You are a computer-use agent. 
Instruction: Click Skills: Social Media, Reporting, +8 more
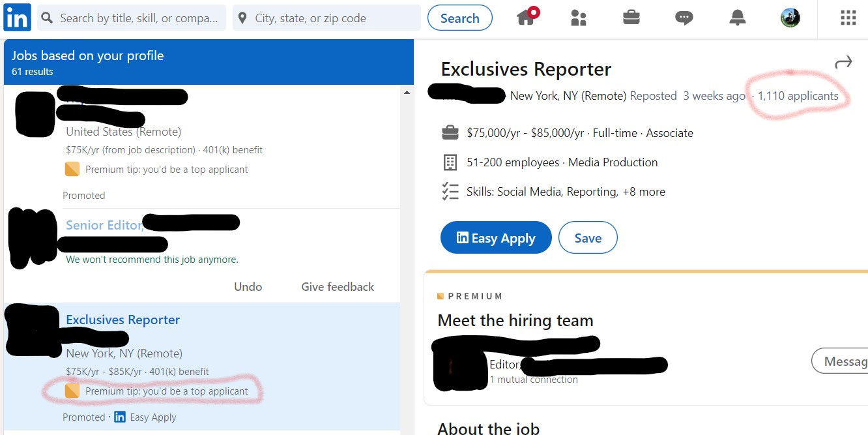click(x=566, y=192)
